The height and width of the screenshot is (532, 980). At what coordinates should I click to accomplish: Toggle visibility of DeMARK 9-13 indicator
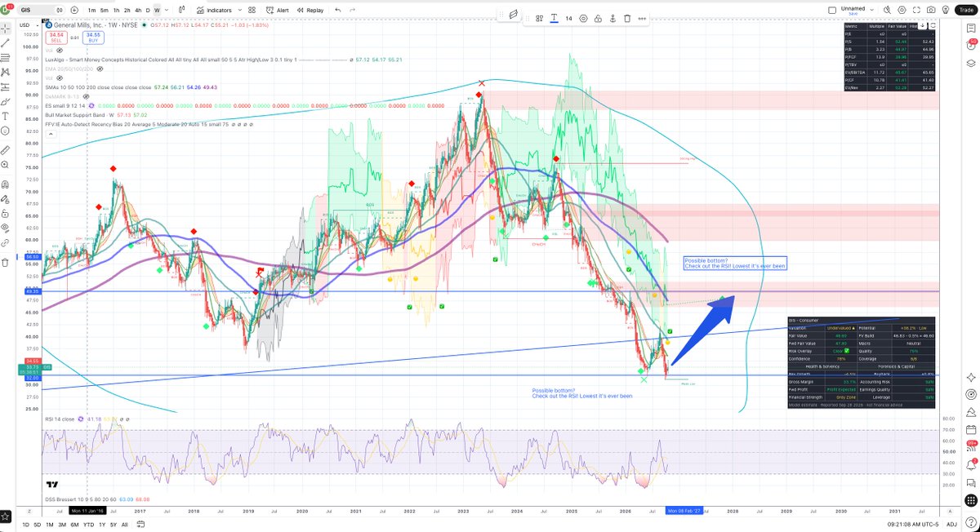click(86, 96)
